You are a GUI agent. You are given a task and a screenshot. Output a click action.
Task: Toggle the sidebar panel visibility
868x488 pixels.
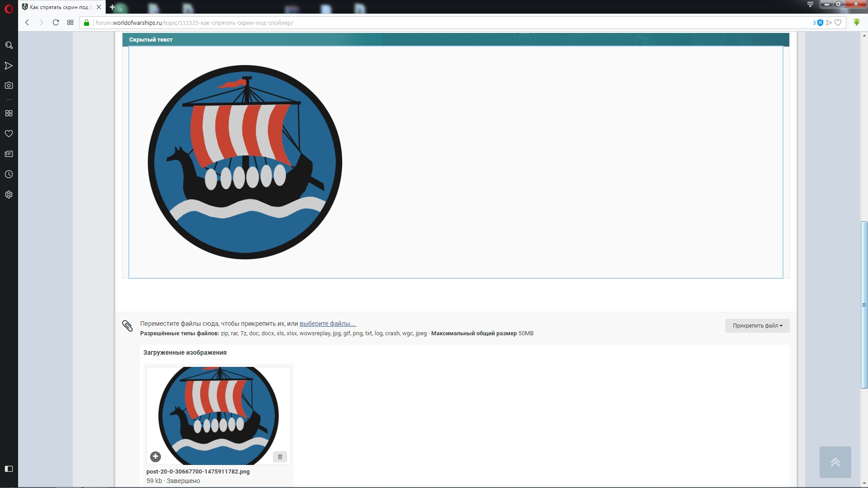[9, 469]
